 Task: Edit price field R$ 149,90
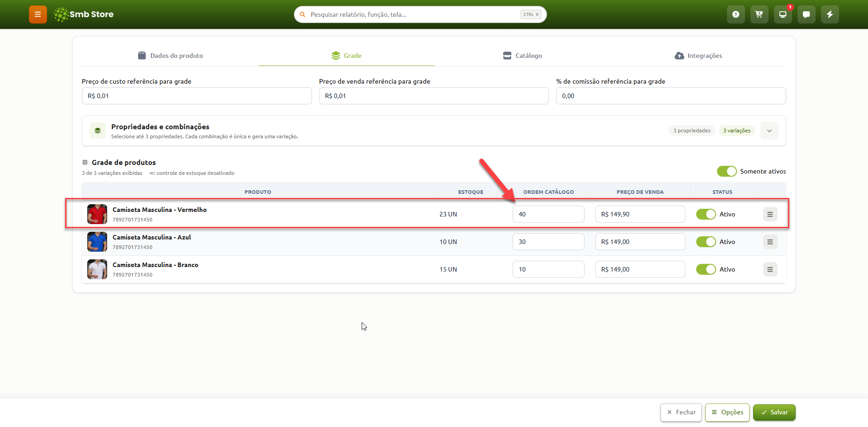(640, 214)
